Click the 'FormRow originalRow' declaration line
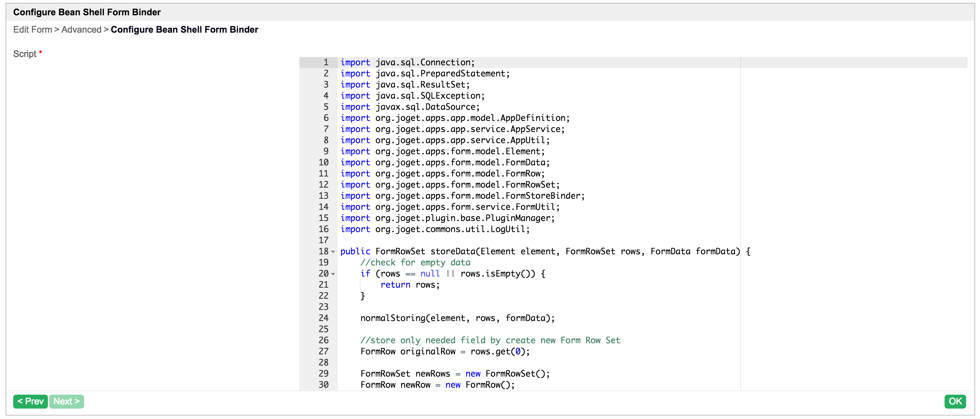The image size is (980, 419). pos(445,352)
